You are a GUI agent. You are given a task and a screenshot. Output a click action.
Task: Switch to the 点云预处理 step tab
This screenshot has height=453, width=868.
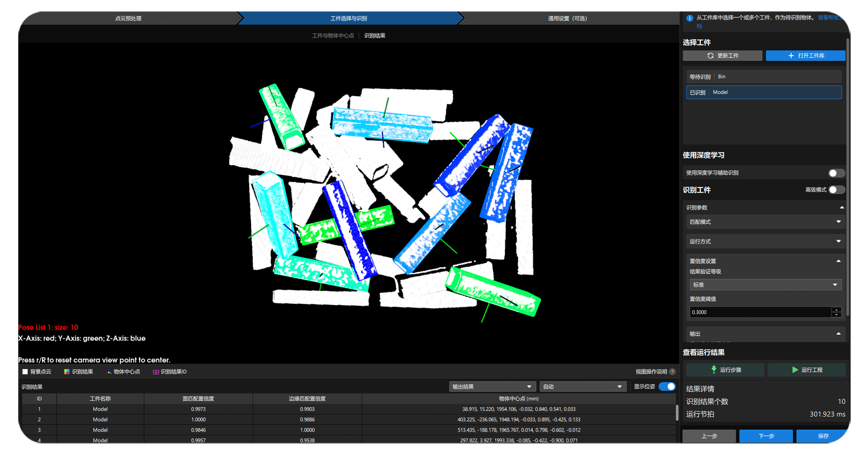(128, 19)
